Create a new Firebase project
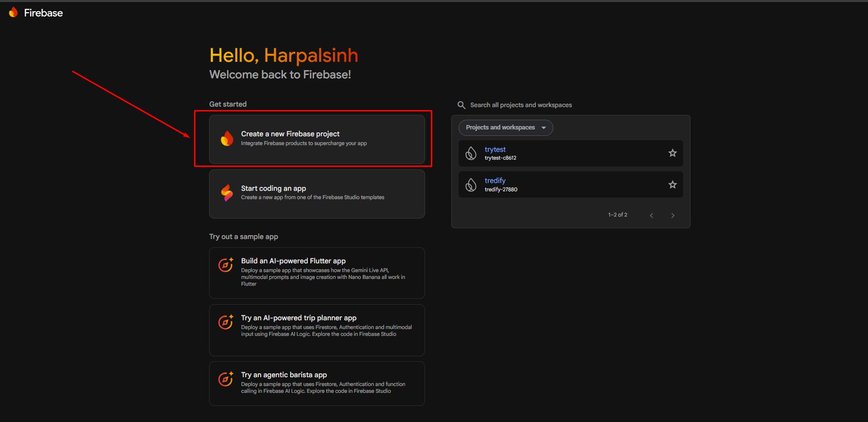Viewport: 868px width, 422px height. [317, 139]
